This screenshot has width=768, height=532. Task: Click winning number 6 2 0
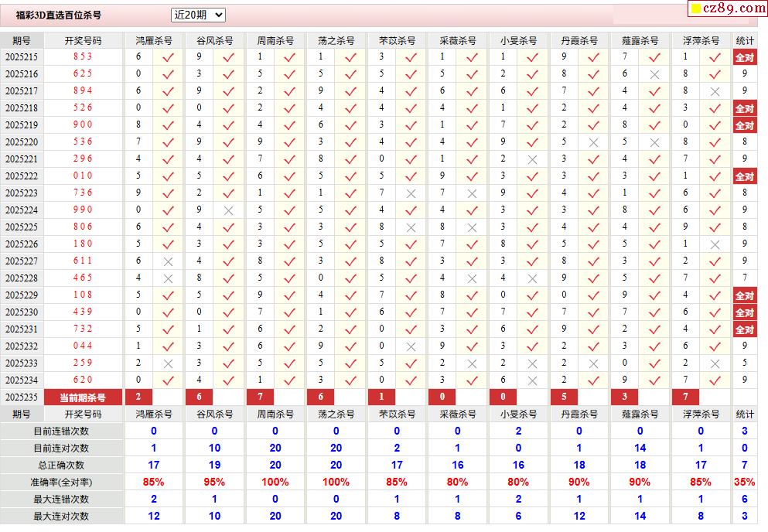83,380
